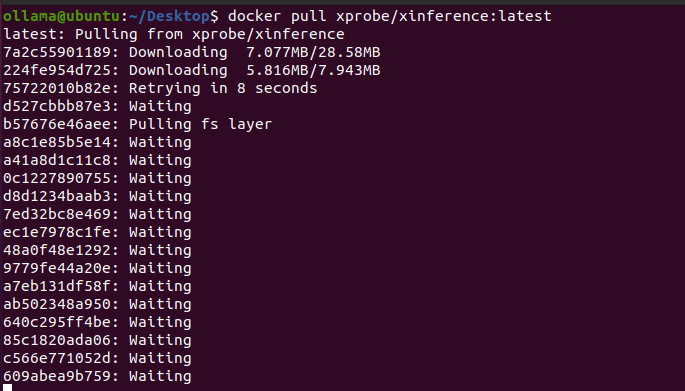Click the Waiting status for d527cbbb87e3
The image size is (685, 391).
point(160,107)
